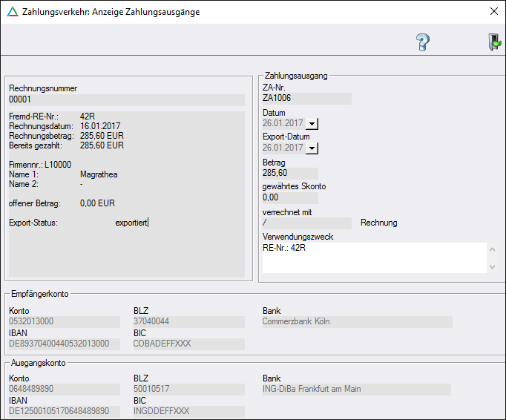Select the Ausgangskonto Konto field
The height and width of the screenshot is (420, 506).
(64, 390)
